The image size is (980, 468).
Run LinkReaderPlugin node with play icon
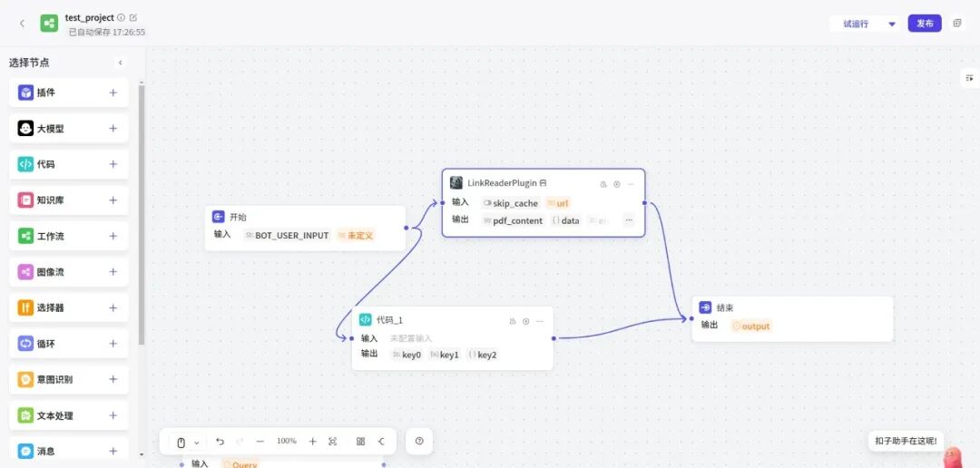617,184
